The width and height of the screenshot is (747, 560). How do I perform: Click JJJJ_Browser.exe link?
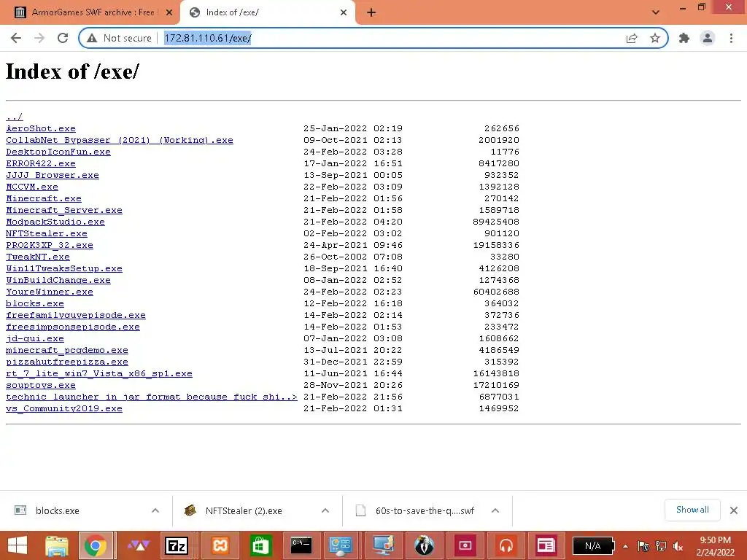click(x=53, y=175)
